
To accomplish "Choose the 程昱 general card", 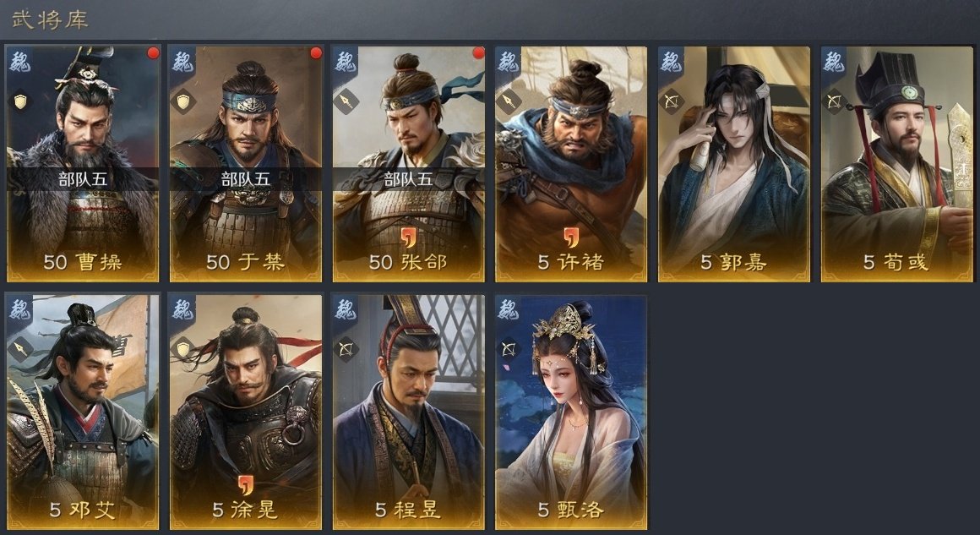I will coord(408,412).
